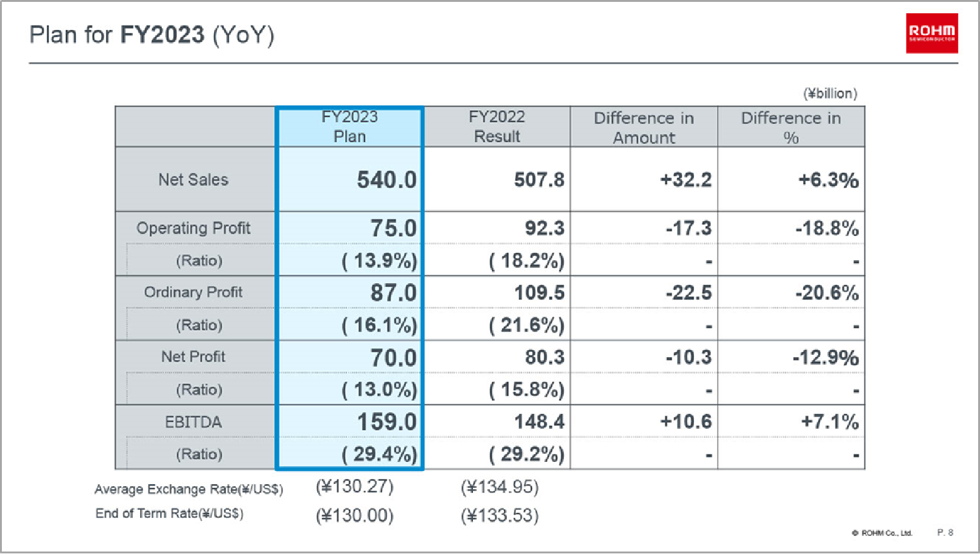Click the Average Exchange Rate label
Screen dimensions: 980x554
(189, 489)
